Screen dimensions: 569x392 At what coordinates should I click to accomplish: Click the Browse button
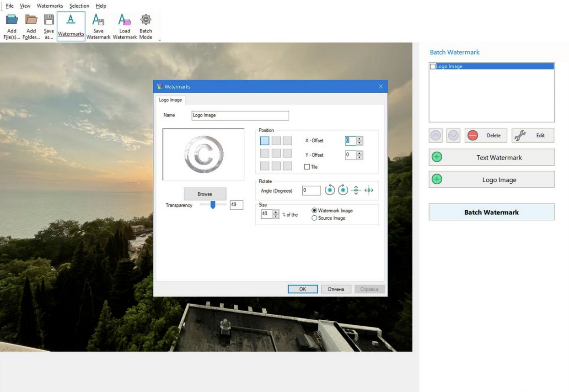(x=205, y=194)
